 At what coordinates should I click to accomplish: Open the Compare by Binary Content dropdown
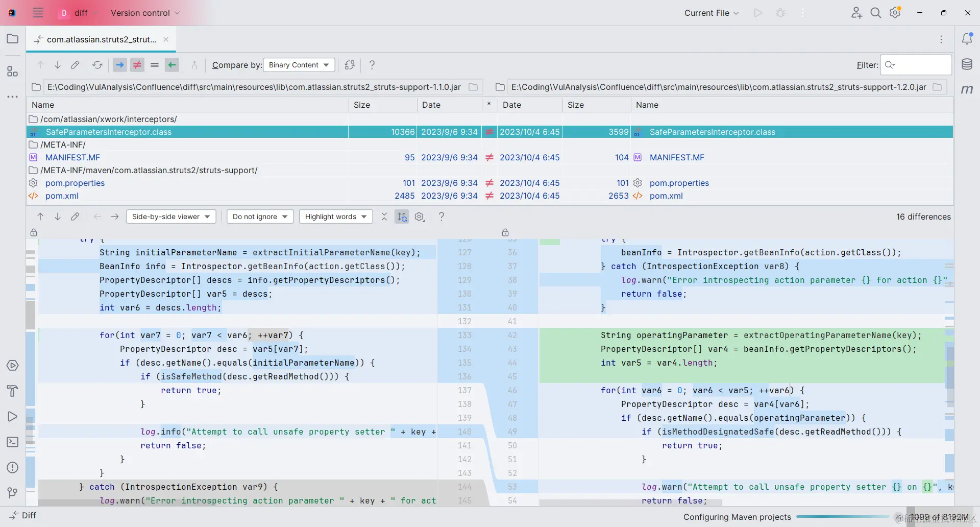(299, 65)
